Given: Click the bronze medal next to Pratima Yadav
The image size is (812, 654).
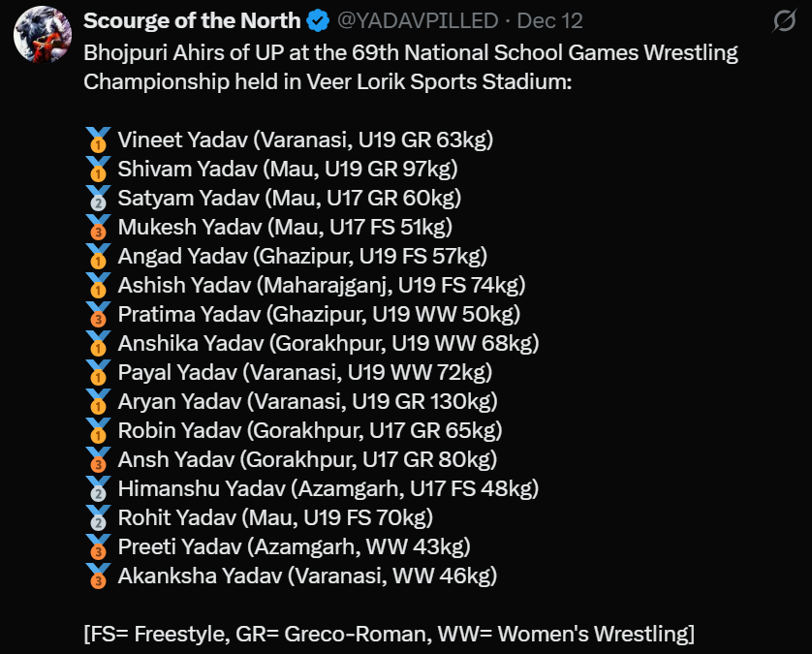Looking at the screenshot, I should tap(98, 315).
